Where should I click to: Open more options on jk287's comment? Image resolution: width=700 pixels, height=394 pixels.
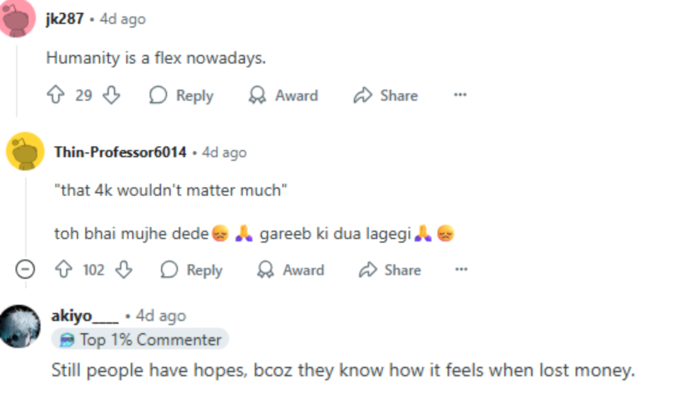[460, 95]
